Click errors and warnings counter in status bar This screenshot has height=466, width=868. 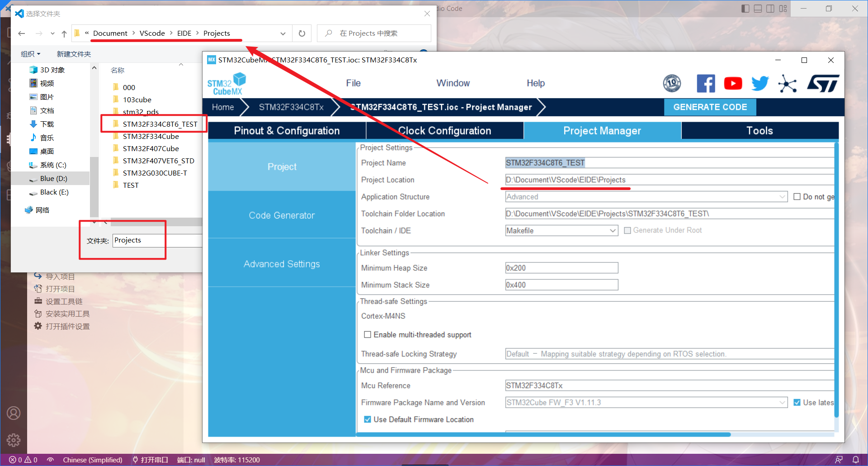point(24,460)
